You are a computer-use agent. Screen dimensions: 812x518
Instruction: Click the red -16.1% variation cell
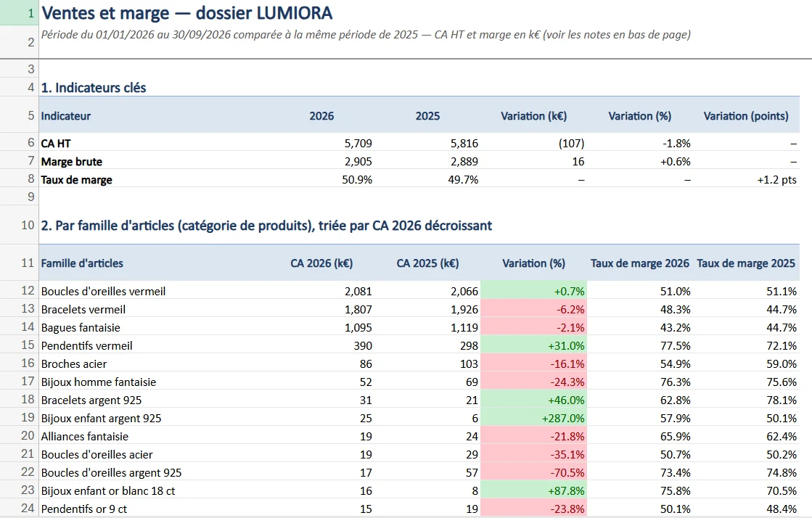(534, 363)
